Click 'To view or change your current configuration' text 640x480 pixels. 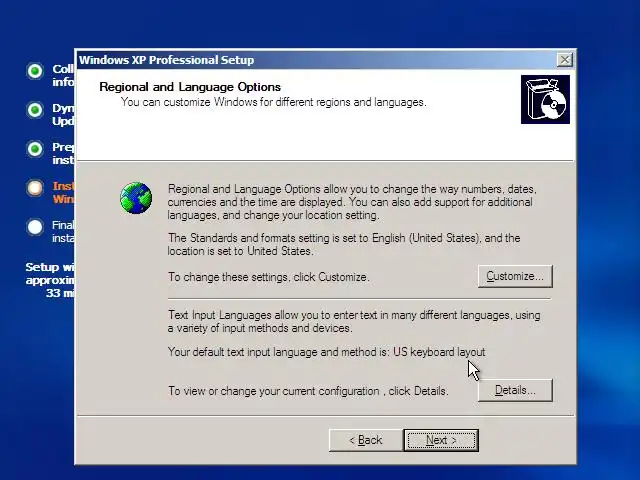[308, 391]
